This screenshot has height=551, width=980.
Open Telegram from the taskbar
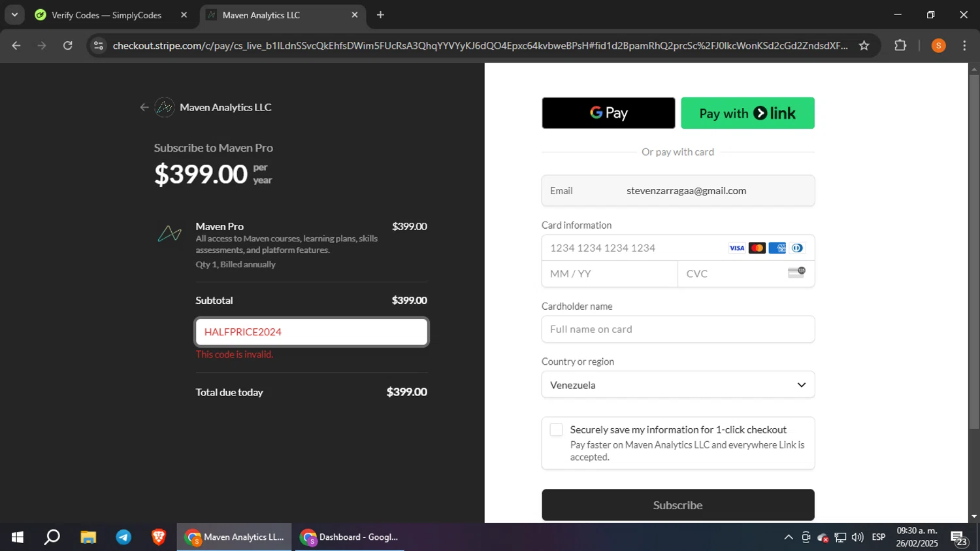pyautogui.click(x=123, y=537)
